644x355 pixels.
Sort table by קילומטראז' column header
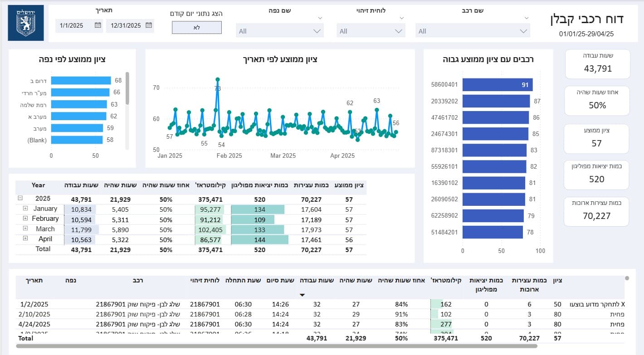(x=209, y=185)
